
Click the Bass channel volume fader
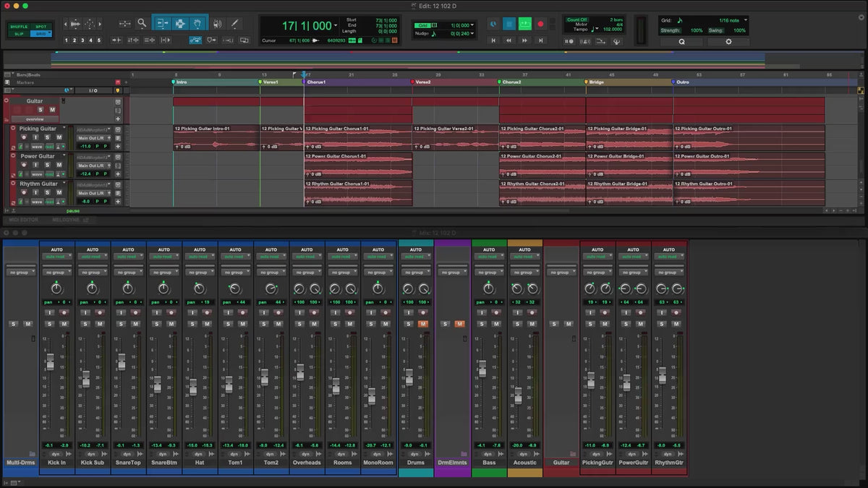coord(482,367)
